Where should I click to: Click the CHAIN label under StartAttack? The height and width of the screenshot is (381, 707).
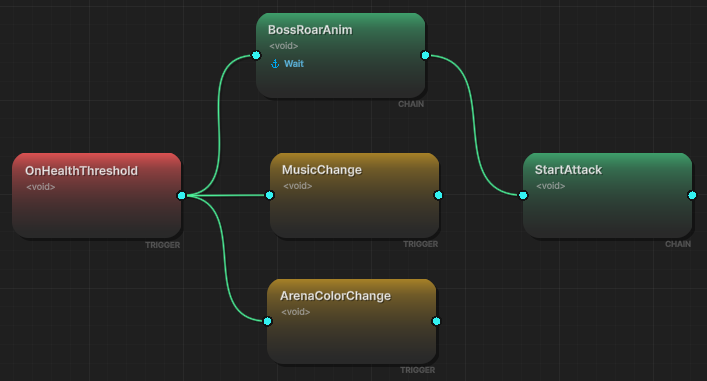coord(678,244)
